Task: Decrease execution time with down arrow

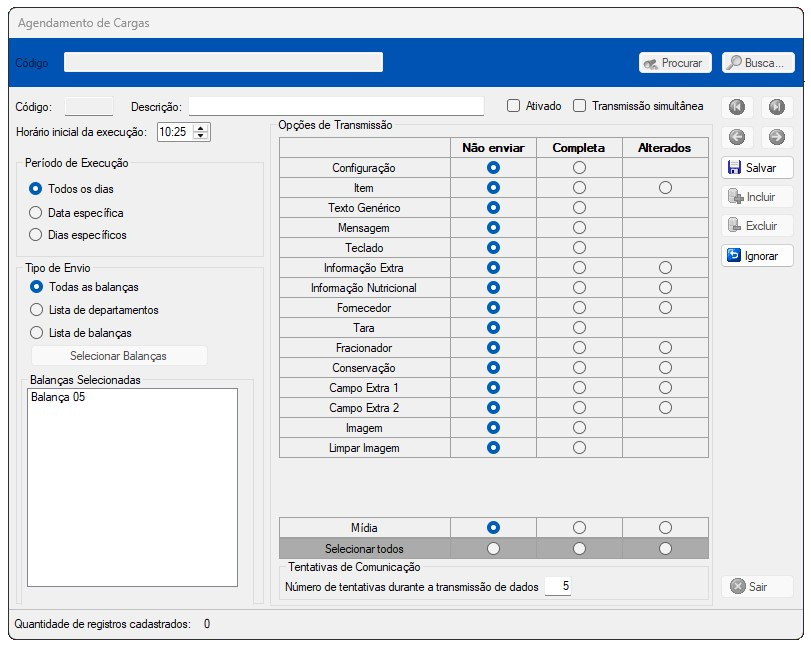Action: pyautogui.click(x=201, y=135)
